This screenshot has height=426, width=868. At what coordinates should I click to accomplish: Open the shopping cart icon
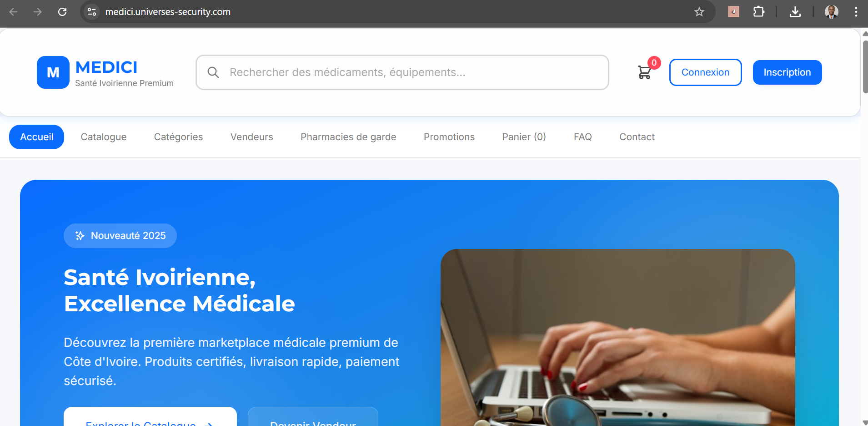(x=644, y=72)
